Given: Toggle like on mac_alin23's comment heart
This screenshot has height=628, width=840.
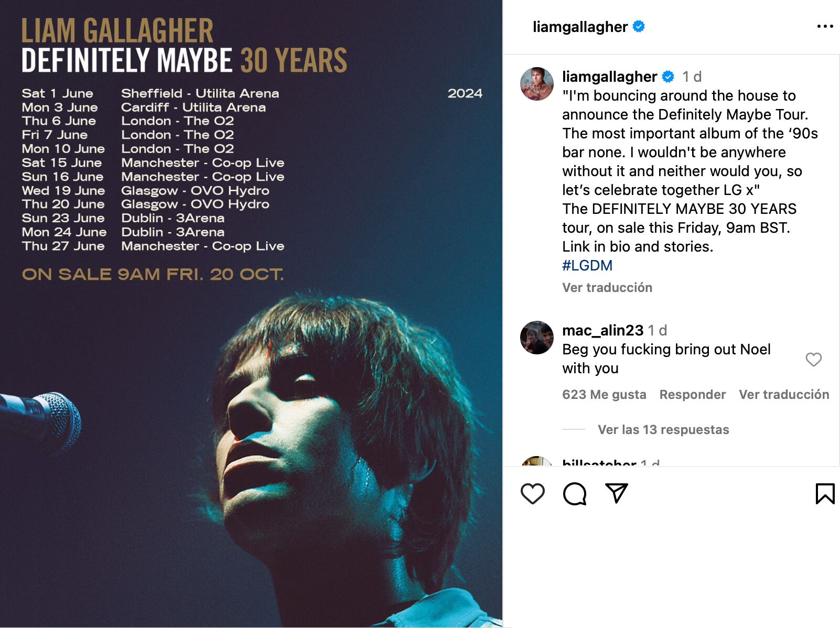Looking at the screenshot, I should tap(814, 360).
